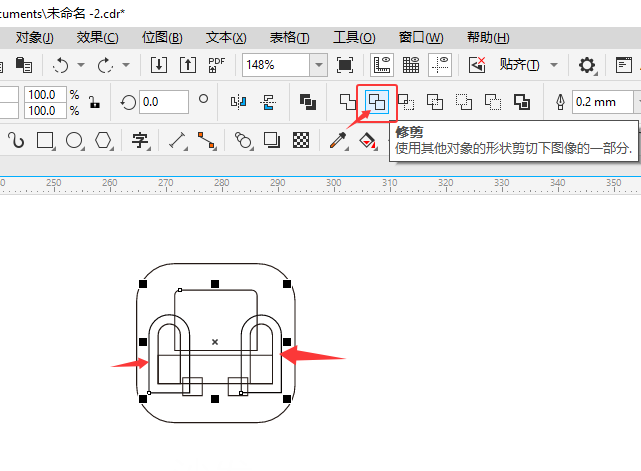Image resolution: width=641 pixels, height=471 pixels.
Task: Click the Front minus back icon
Action: 464,102
